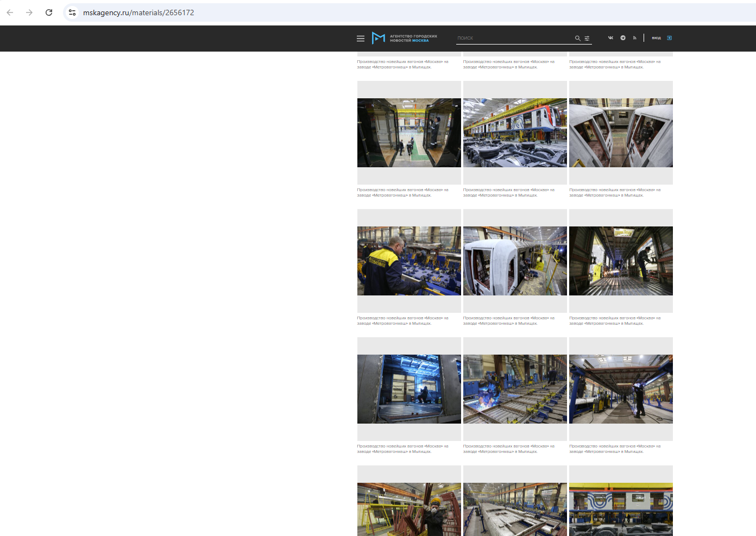756x536 pixels.
Task: Open the search filter settings icon
Action: [x=587, y=39]
